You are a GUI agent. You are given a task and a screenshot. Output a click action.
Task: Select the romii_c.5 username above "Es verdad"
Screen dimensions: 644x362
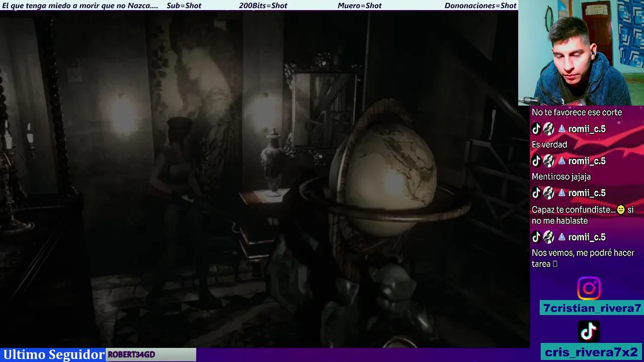587,129
